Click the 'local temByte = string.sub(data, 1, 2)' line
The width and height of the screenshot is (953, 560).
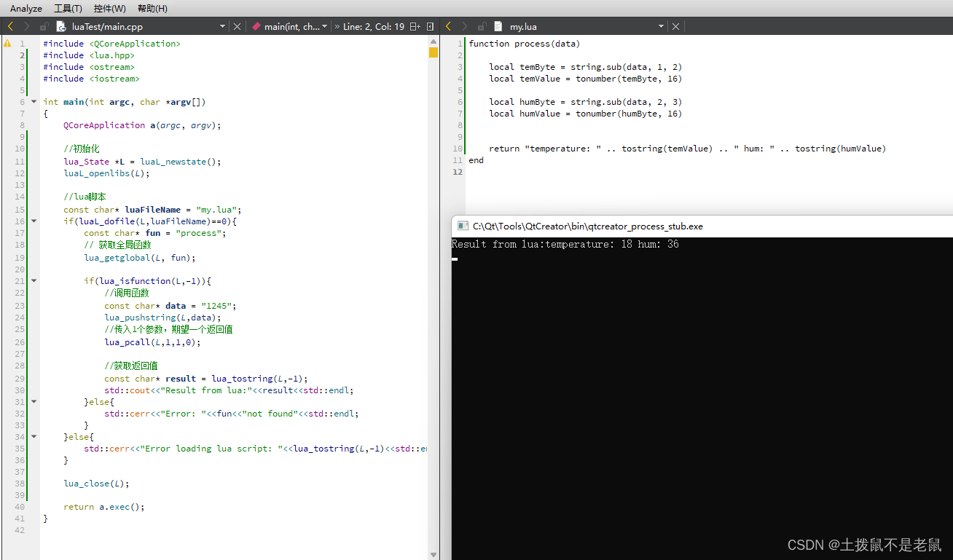(x=586, y=67)
